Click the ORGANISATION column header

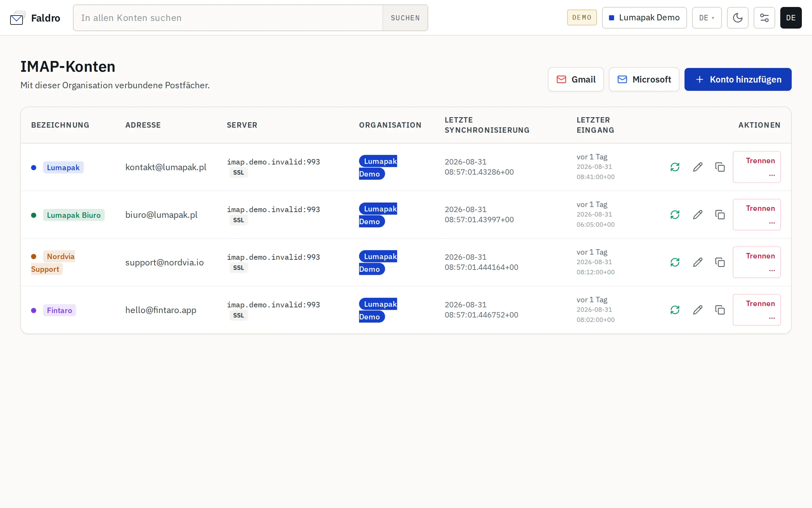(390, 125)
